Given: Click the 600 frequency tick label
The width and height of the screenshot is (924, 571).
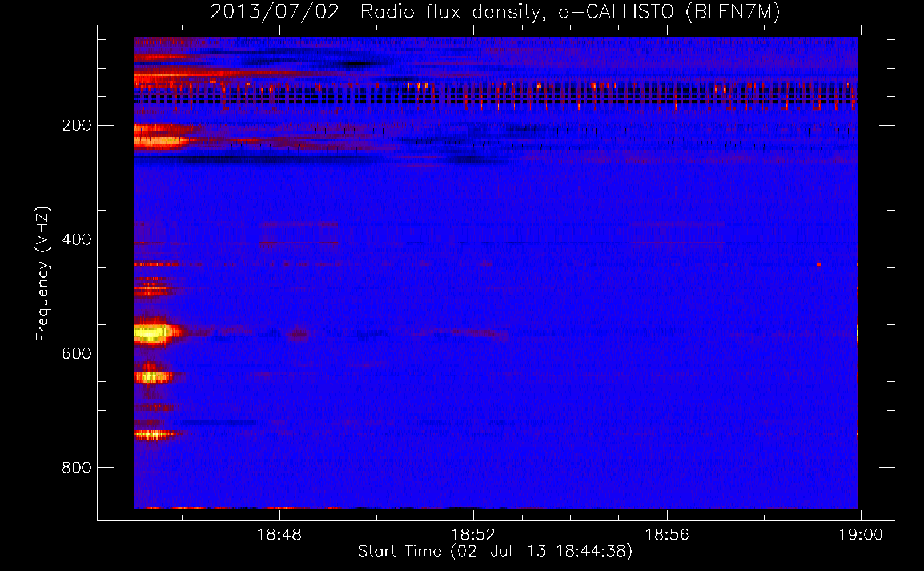Looking at the screenshot, I should tap(77, 353).
